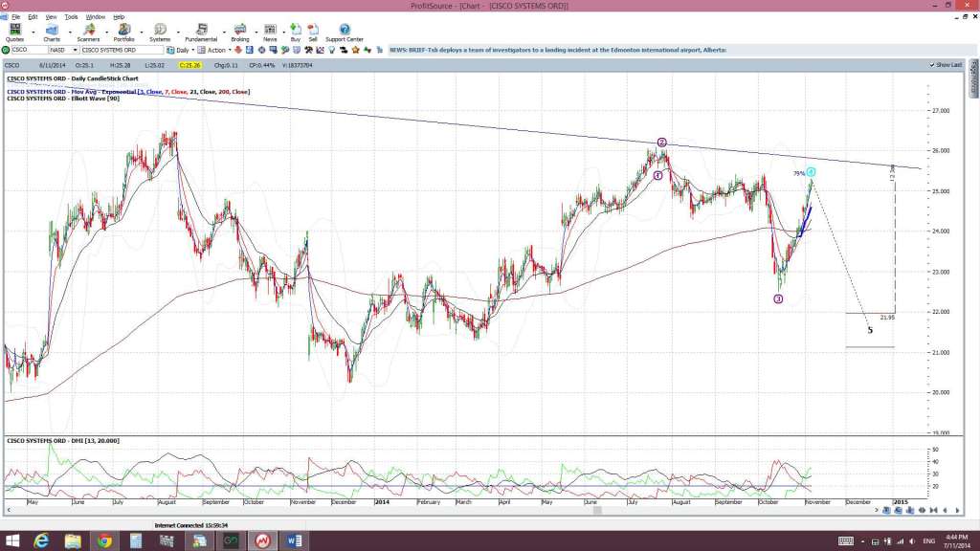Click the volume icon in system tray
Image resolution: width=980 pixels, height=551 pixels.
pos(912,541)
